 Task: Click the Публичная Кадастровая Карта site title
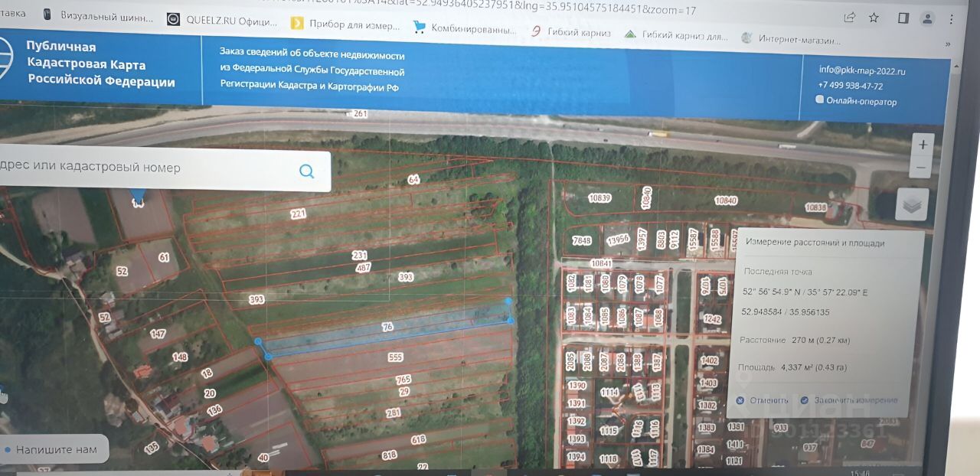tap(100, 64)
